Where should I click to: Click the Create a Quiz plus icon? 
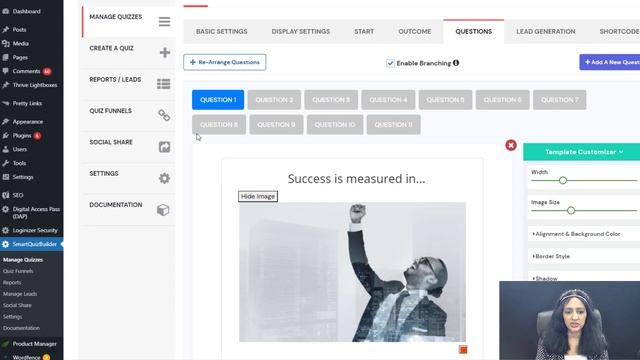point(165,53)
